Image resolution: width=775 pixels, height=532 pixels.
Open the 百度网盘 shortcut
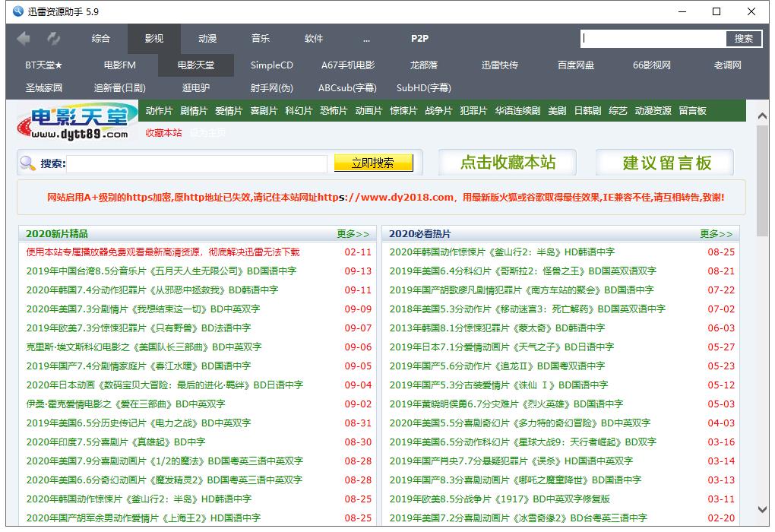point(575,65)
